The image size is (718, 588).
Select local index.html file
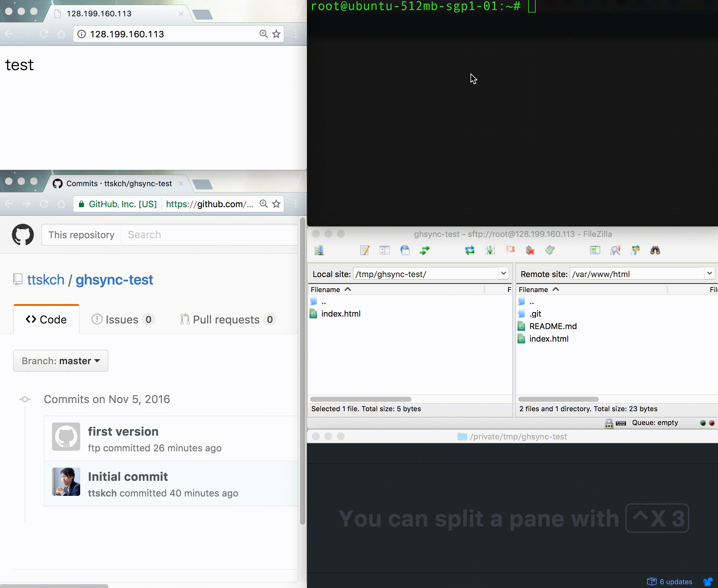pyautogui.click(x=341, y=314)
